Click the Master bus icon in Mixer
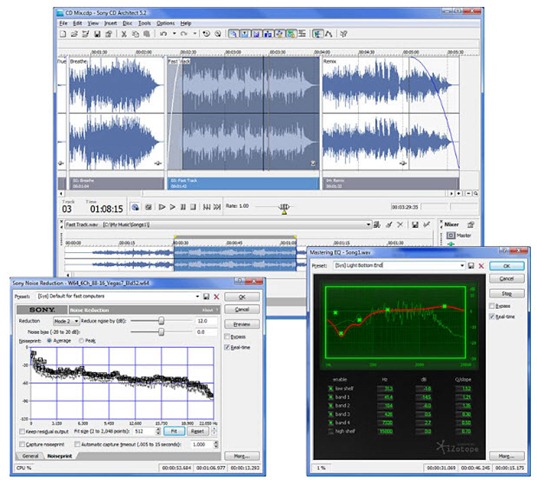Viewport: 537px width, 480px height. tap(451, 236)
